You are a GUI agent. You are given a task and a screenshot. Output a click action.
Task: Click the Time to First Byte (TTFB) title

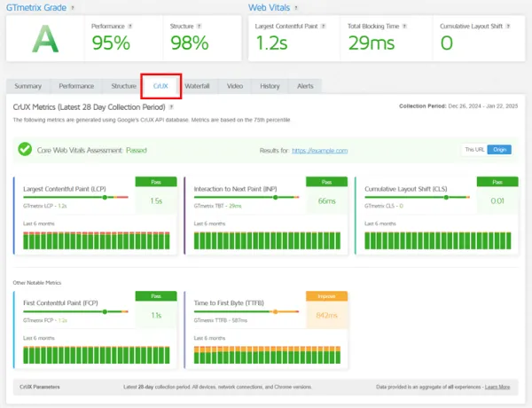point(229,302)
